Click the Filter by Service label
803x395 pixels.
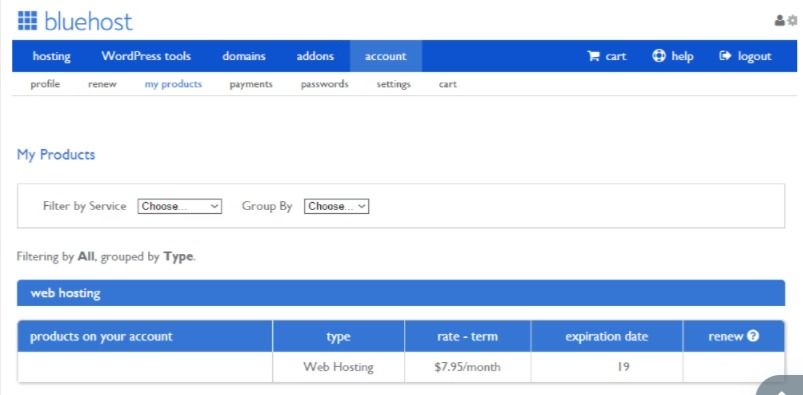84,206
